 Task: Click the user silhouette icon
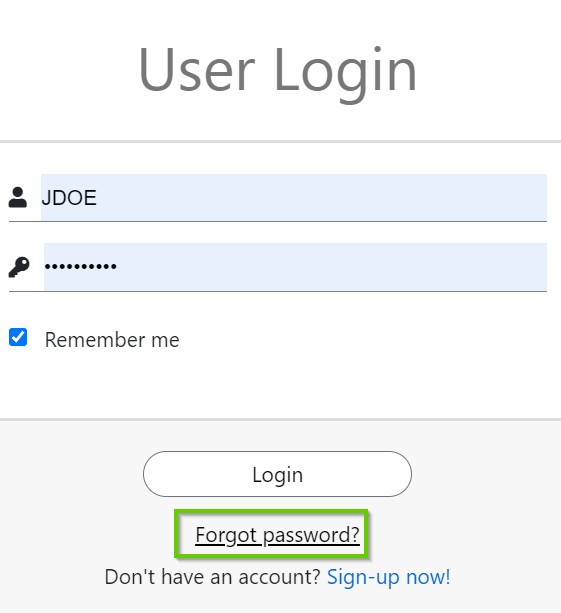18,197
